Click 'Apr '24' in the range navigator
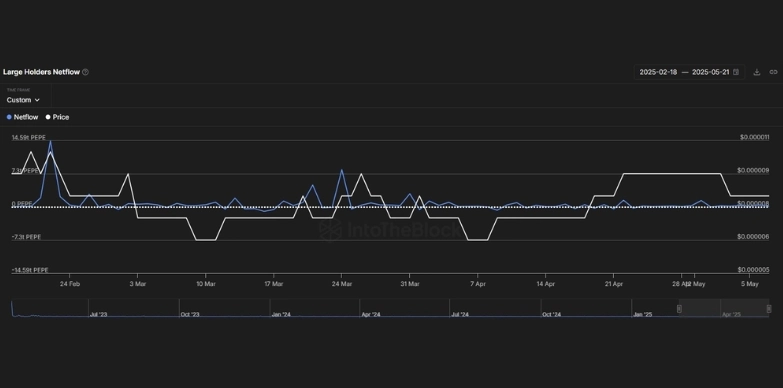This screenshot has height=388, width=783. coord(371,315)
